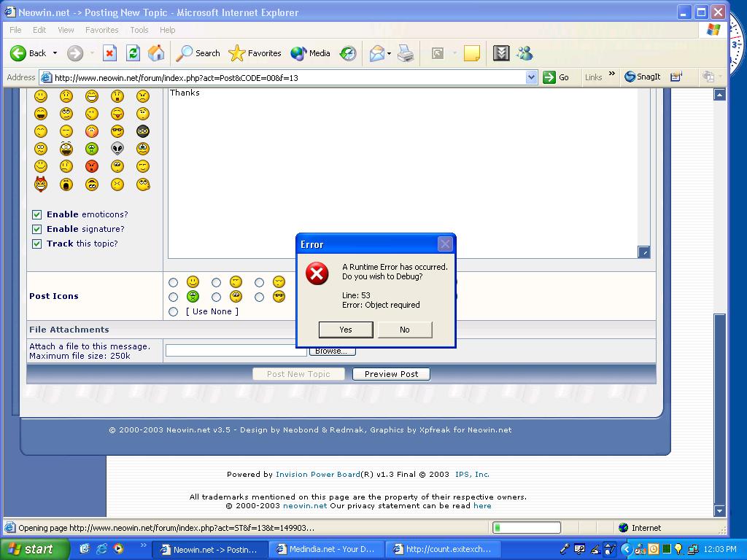The image size is (747, 560).
Task: Select the radio beside the third top-row post icon
Action: pyautogui.click(x=259, y=282)
